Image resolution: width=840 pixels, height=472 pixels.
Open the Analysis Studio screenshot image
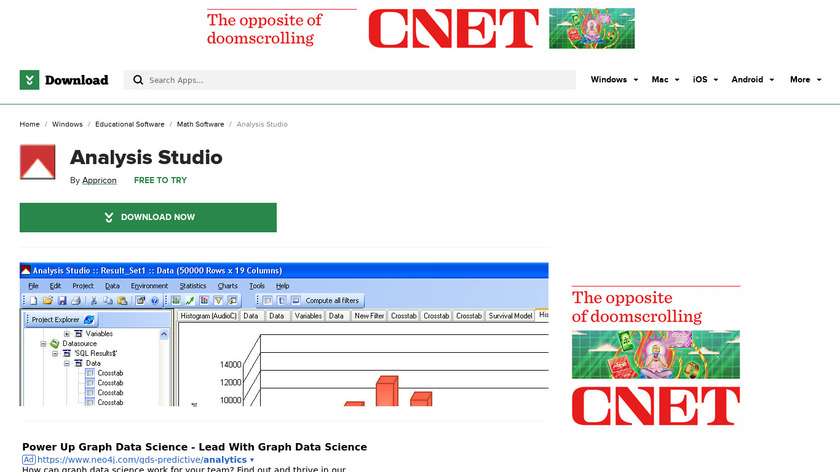coord(284,334)
